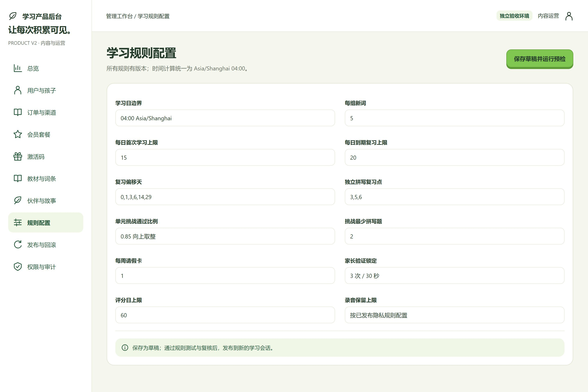Click the book icon next to 订单与渠道

pos(18,112)
